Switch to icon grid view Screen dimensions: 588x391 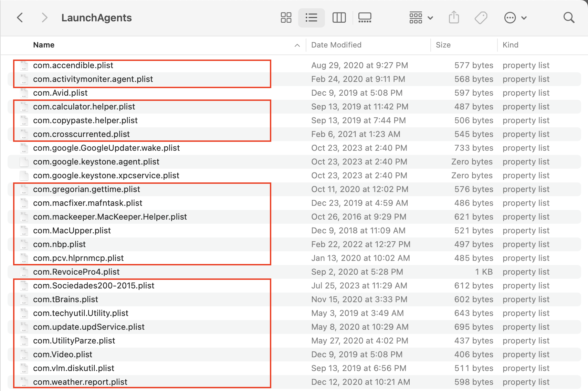coord(286,18)
